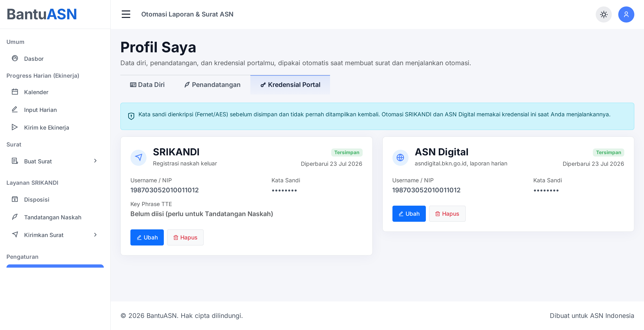644x330 pixels.
Task: Click the Buat Surat document icon
Action: (x=15, y=161)
